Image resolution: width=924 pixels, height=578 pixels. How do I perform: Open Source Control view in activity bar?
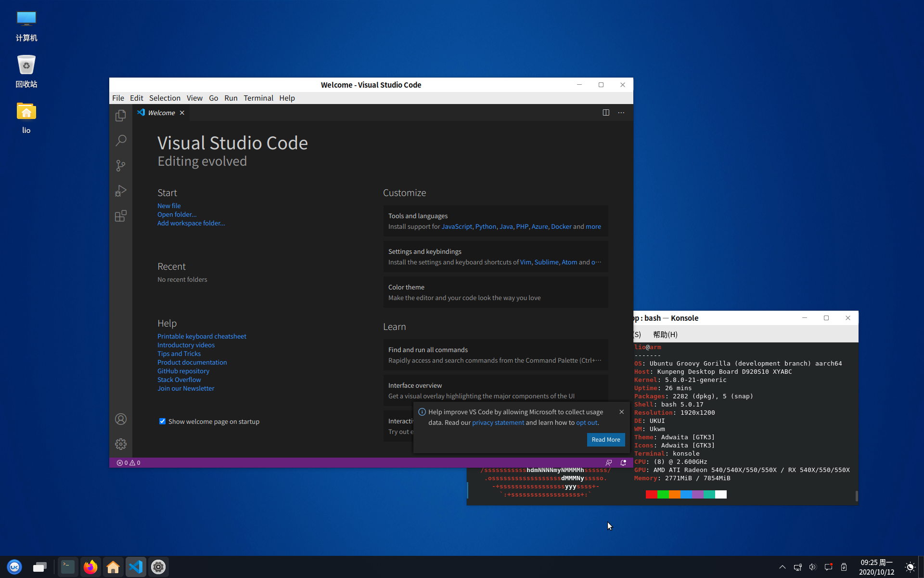(121, 166)
